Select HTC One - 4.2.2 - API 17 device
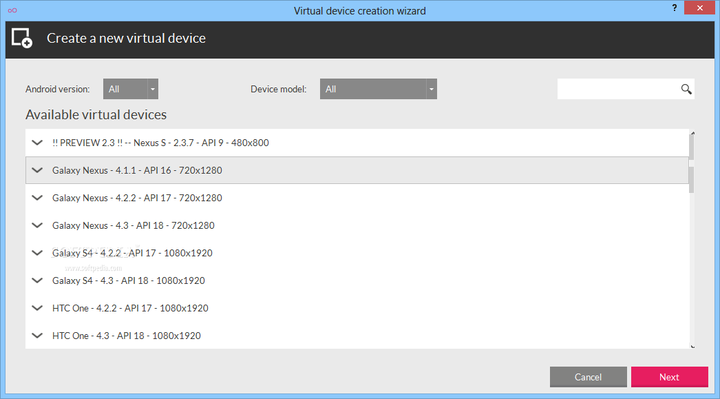The image size is (720, 399). (x=357, y=308)
